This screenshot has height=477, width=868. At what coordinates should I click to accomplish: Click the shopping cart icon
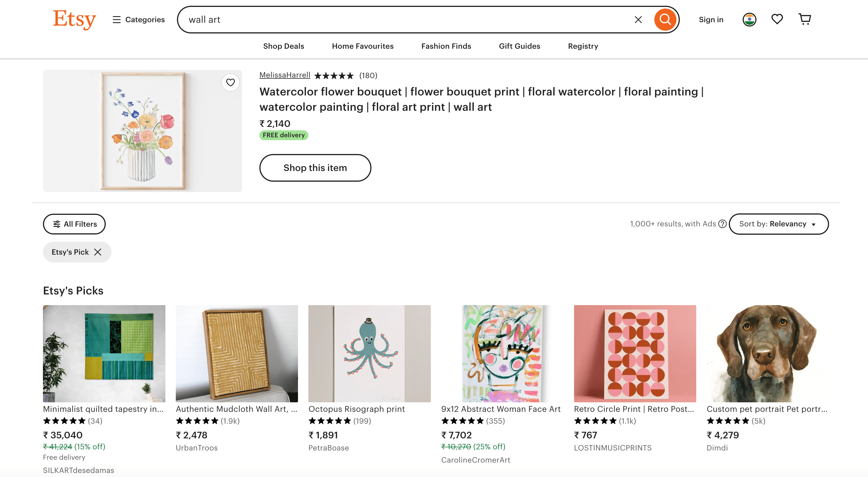click(x=805, y=19)
